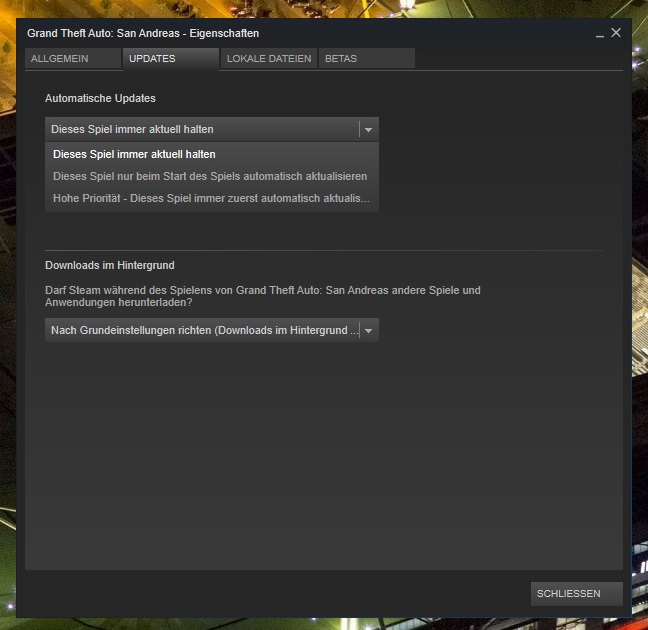Collapse the Automatische Updates dropdown arrow

click(x=369, y=129)
